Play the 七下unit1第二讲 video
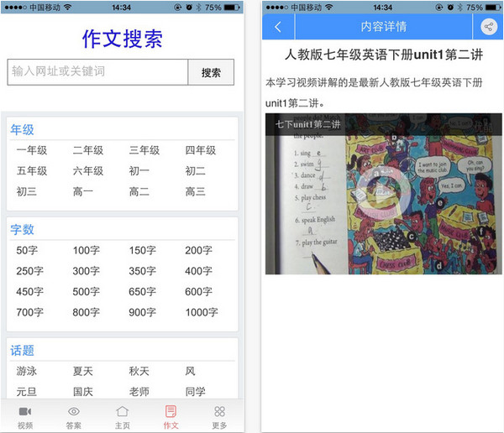Viewport: 504px width, 433px height. [384, 194]
